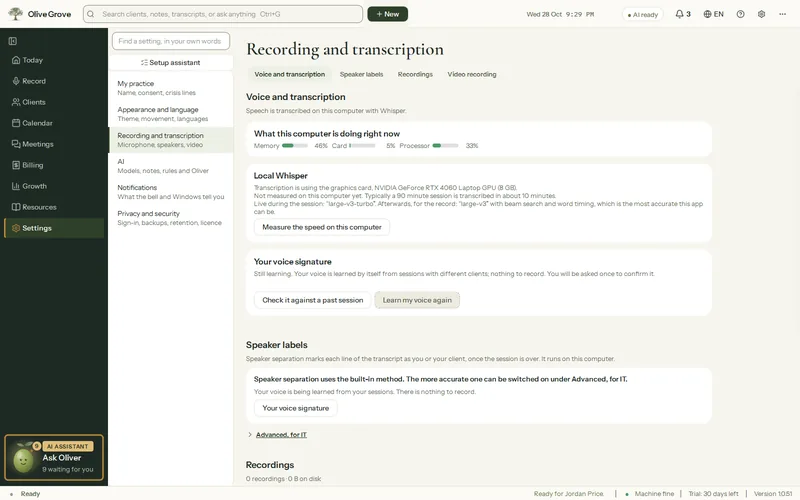Click Check it against a past session
This screenshot has height=500, width=800.
(x=313, y=300)
